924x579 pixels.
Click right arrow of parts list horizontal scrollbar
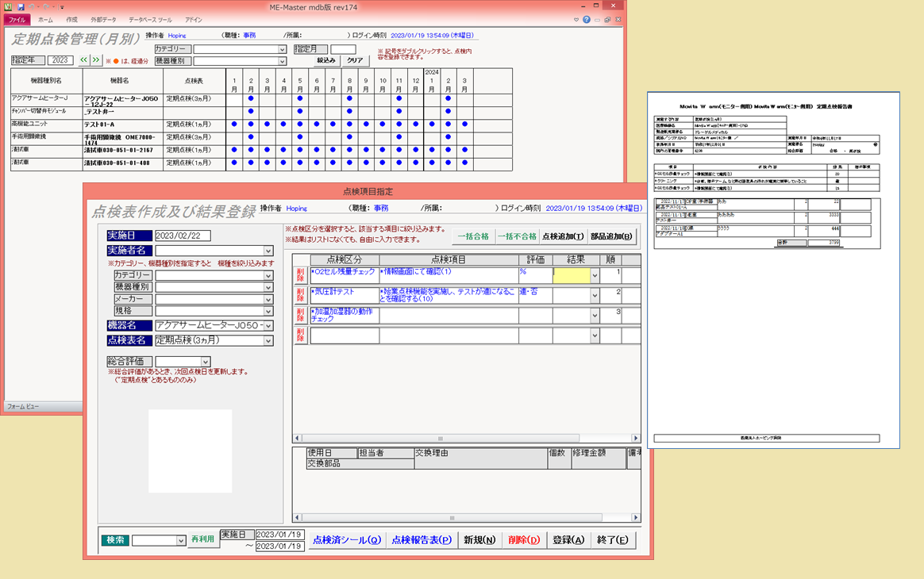636,518
